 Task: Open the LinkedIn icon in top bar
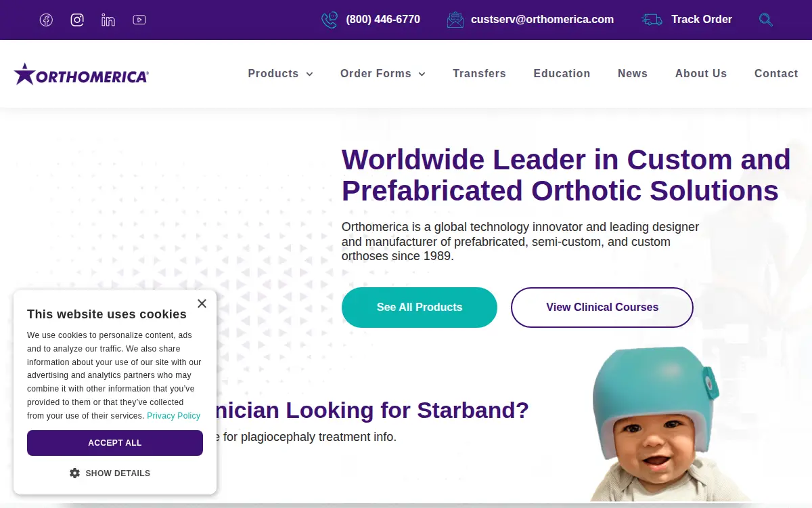[108, 20]
